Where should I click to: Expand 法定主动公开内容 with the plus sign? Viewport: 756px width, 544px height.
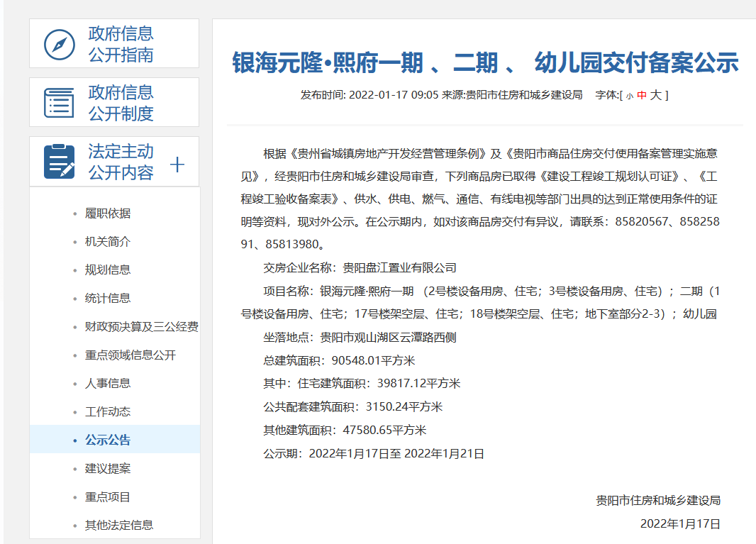click(177, 165)
